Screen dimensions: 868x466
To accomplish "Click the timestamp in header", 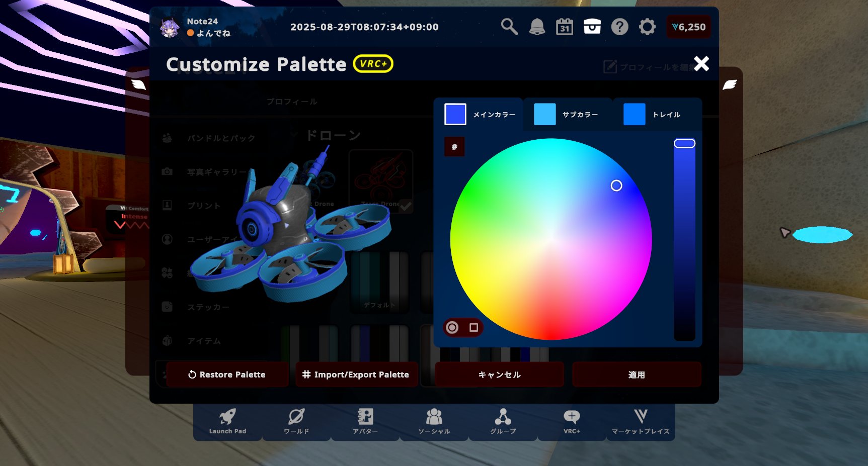I will (x=364, y=27).
